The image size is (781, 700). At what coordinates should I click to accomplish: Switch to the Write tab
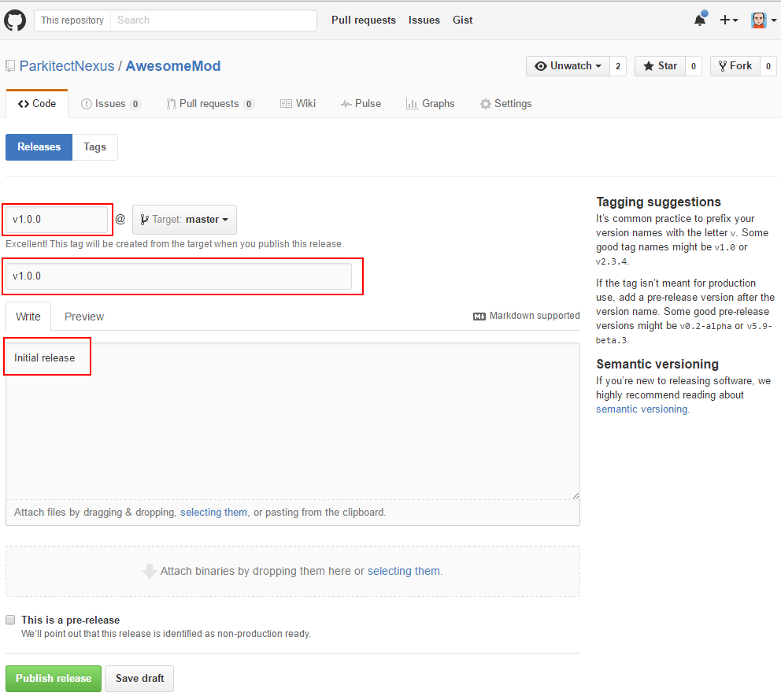click(28, 317)
